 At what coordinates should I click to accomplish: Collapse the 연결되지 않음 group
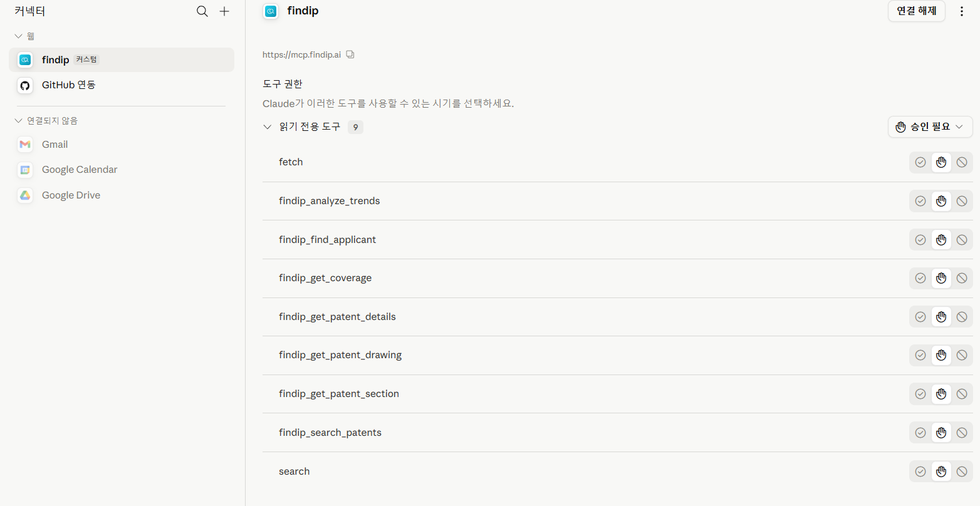click(x=19, y=121)
